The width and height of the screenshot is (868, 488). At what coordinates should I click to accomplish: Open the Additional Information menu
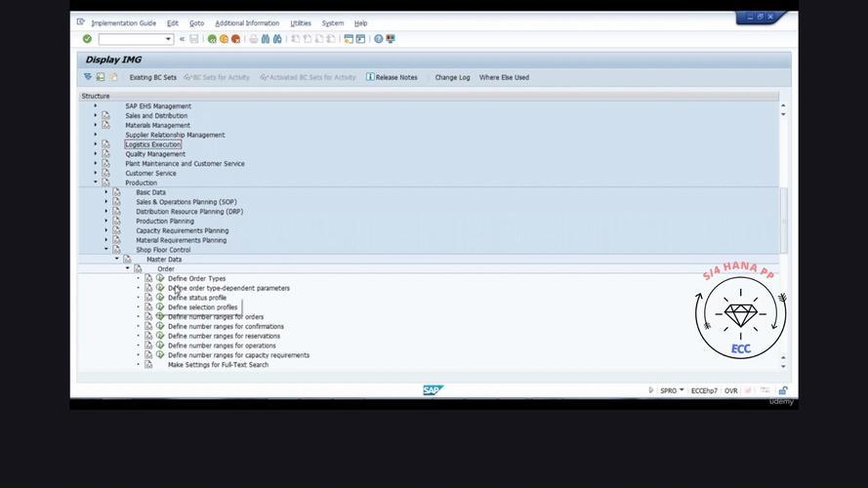pos(247,23)
